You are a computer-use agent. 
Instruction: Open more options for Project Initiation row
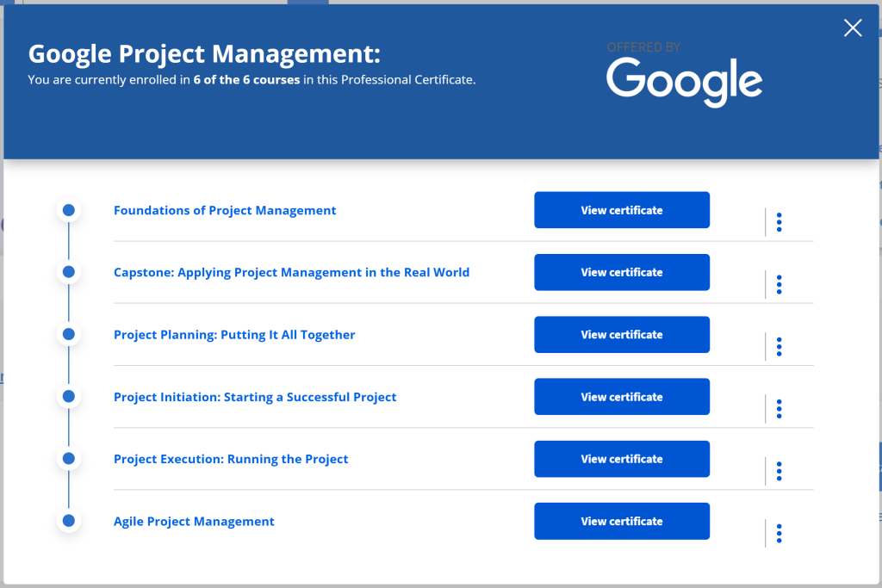pyautogui.click(x=779, y=409)
